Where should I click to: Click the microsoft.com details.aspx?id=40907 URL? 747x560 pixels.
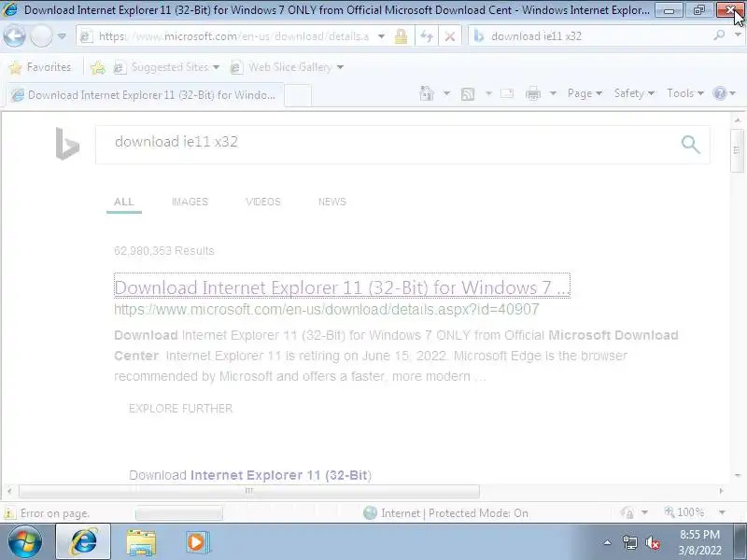click(x=326, y=310)
